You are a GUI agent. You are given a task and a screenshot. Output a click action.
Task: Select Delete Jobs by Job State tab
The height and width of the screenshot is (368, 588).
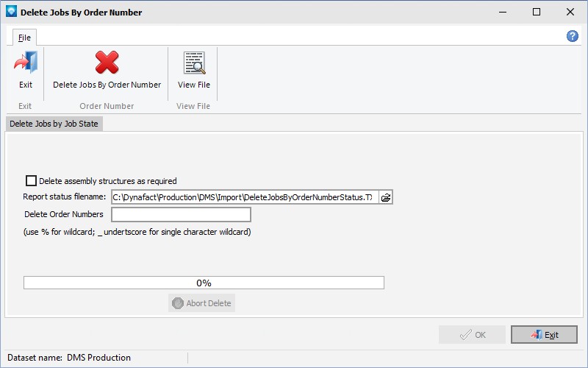(54, 124)
